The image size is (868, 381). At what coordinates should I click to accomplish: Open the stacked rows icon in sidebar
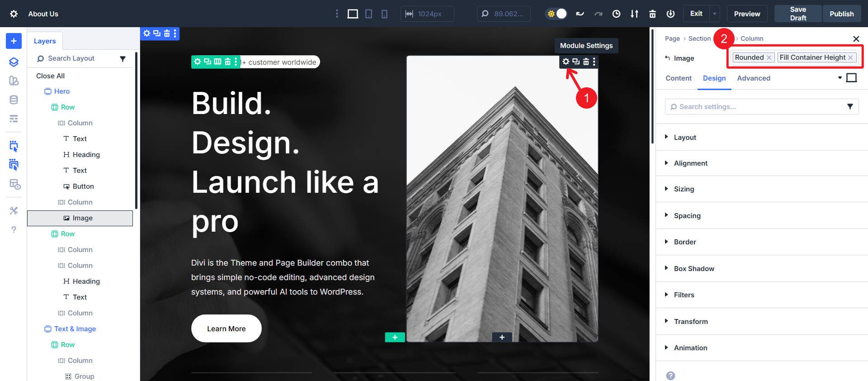14,119
